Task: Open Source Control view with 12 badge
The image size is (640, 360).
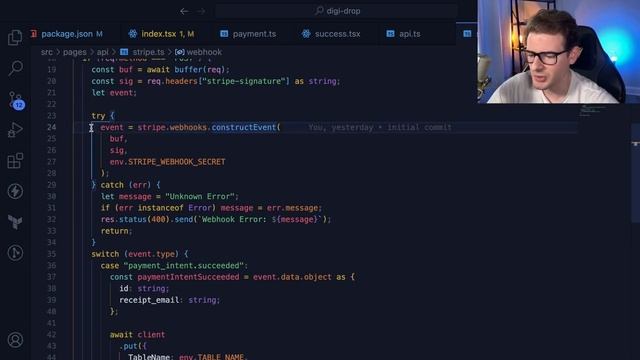Action: 16,100
